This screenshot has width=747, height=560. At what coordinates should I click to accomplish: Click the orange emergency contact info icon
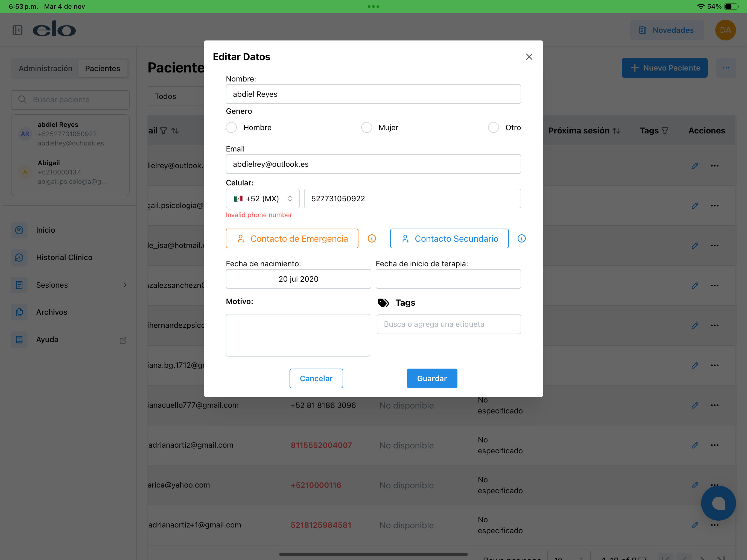[x=372, y=238]
